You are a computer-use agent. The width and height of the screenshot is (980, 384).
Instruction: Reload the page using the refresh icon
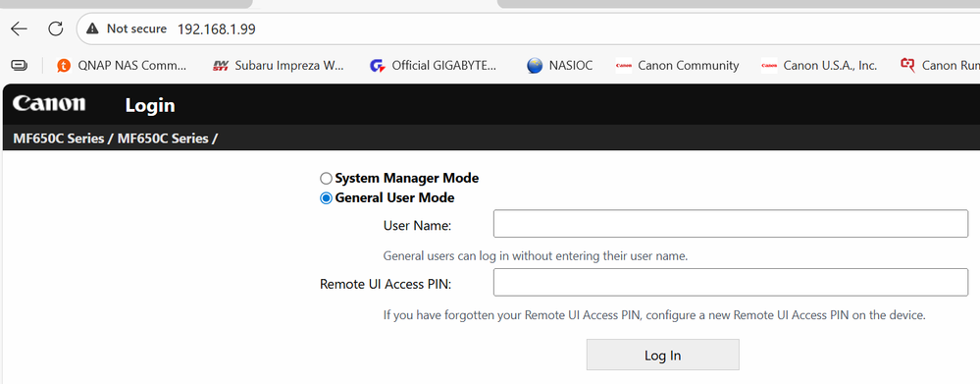[x=56, y=28]
